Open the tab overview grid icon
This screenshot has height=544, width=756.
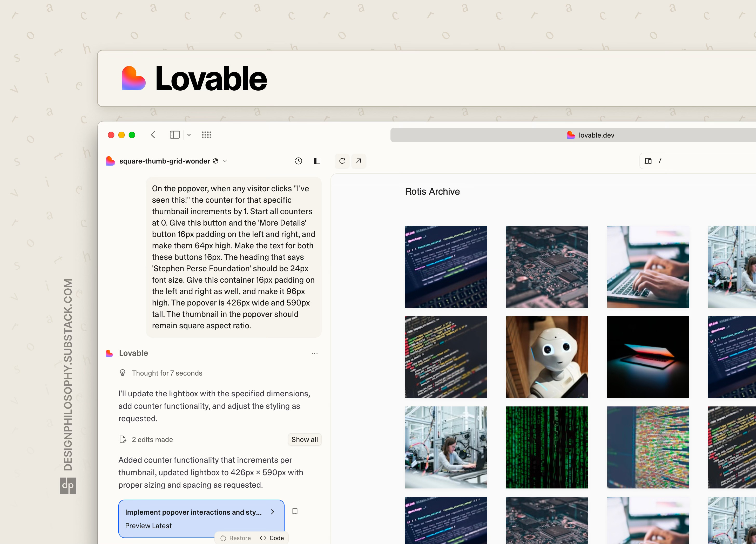(206, 135)
